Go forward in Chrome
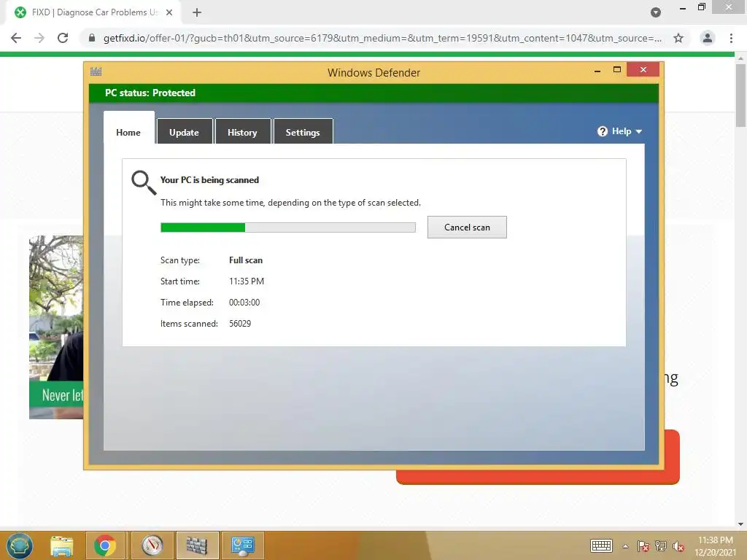Image resolution: width=747 pixels, height=560 pixels. tap(39, 38)
